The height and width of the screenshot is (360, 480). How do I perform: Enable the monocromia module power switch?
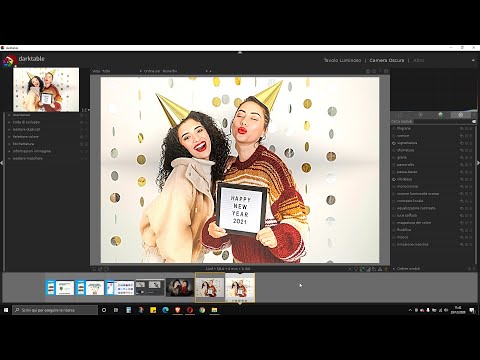pos(394,186)
